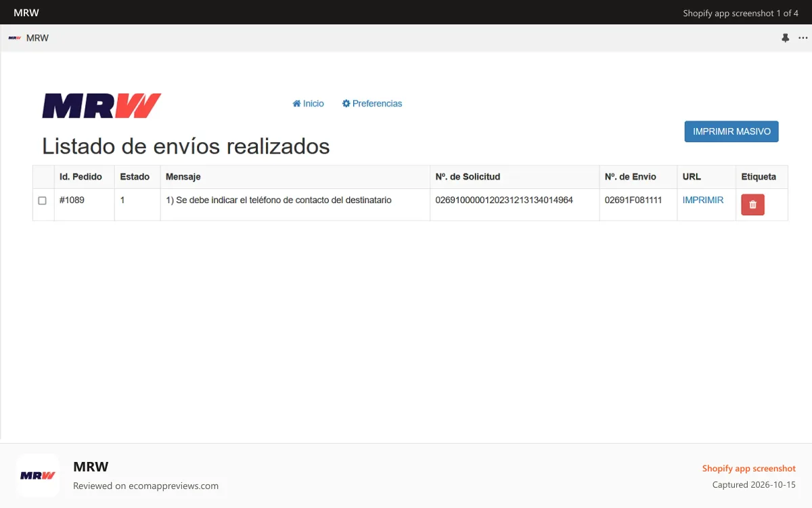Click the message about teléfono de contacto
The image size is (812, 508).
[x=279, y=200]
